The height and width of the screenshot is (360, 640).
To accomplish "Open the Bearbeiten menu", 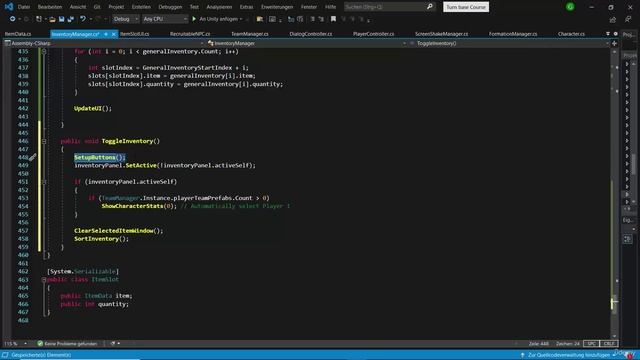I will pyautogui.click(x=50, y=7).
